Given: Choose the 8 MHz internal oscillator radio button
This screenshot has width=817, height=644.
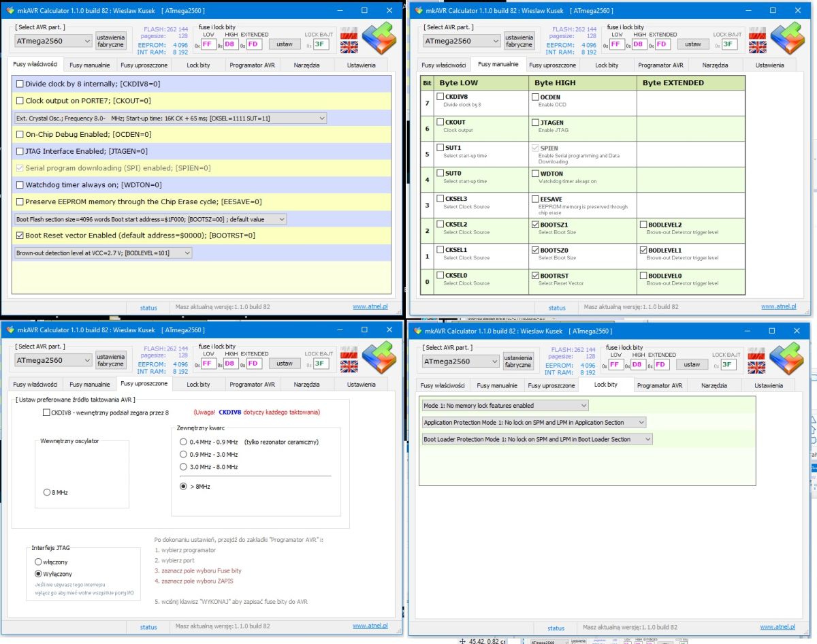Looking at the screenshot, I should [47, 492].
